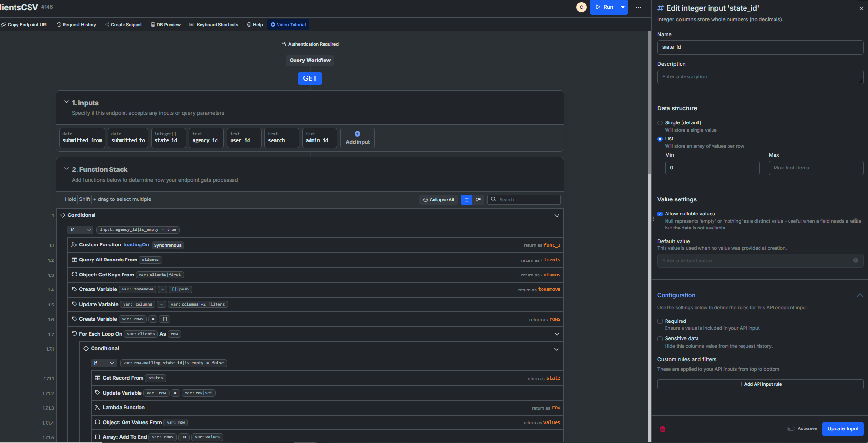
Task: Open Keyboard Shortcuts
Action: (x=214, y=25)
